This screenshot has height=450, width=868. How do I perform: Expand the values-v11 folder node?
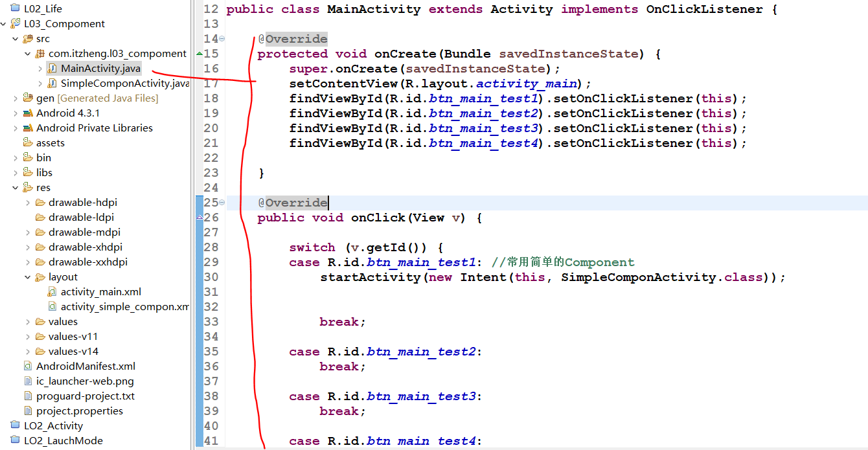point(27,336)
